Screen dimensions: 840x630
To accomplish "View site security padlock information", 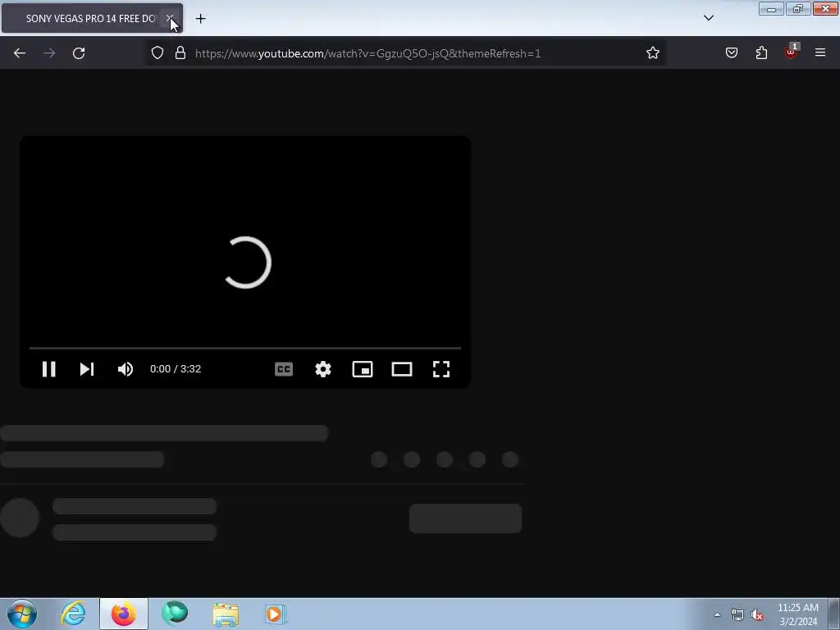I will [x=180, y=53].
